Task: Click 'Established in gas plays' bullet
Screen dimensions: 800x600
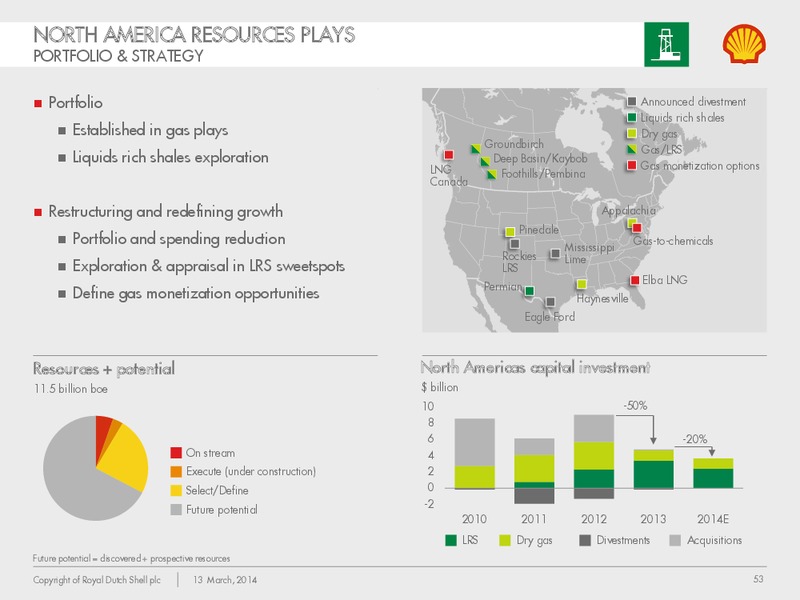Action: tap(143, 130)
